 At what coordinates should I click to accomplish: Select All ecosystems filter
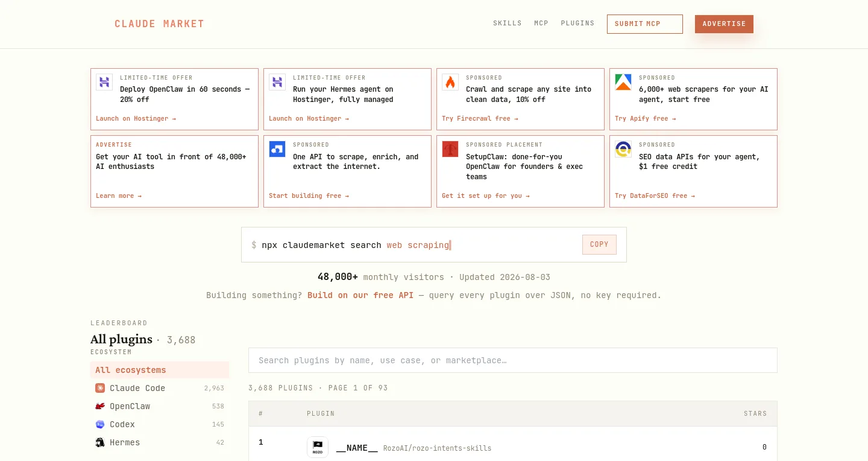(x=160, y=370)
